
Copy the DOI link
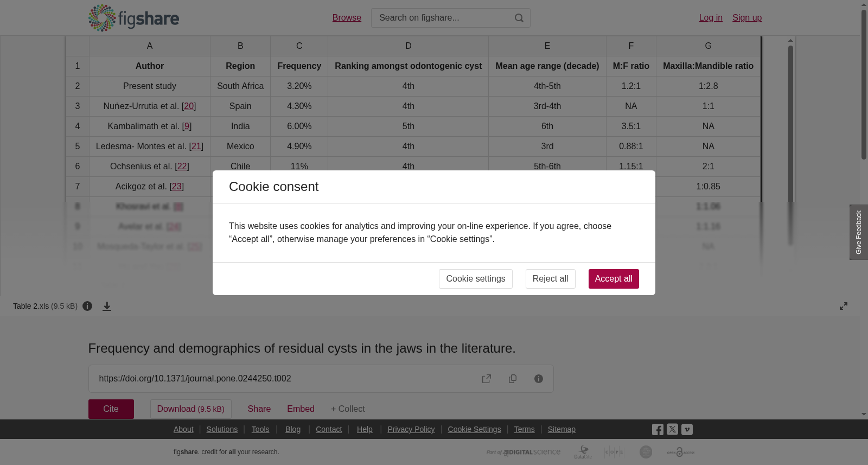pos(513,379)
